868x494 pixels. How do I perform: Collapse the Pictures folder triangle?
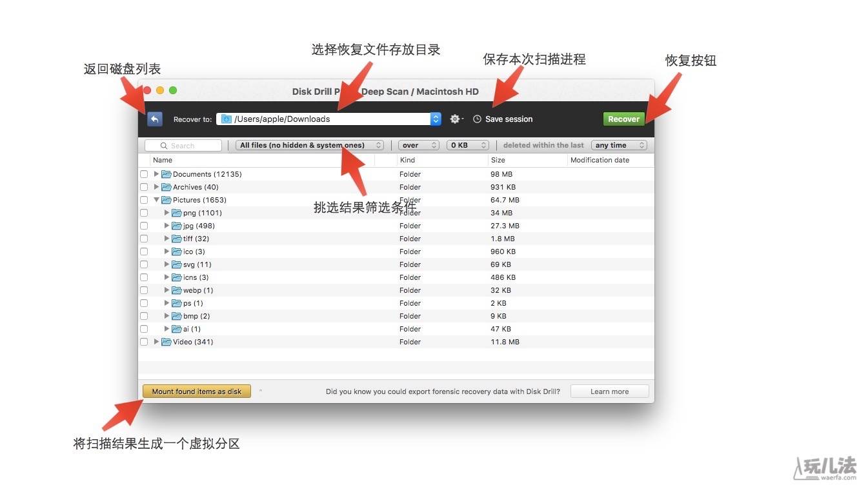coord(156,200)
